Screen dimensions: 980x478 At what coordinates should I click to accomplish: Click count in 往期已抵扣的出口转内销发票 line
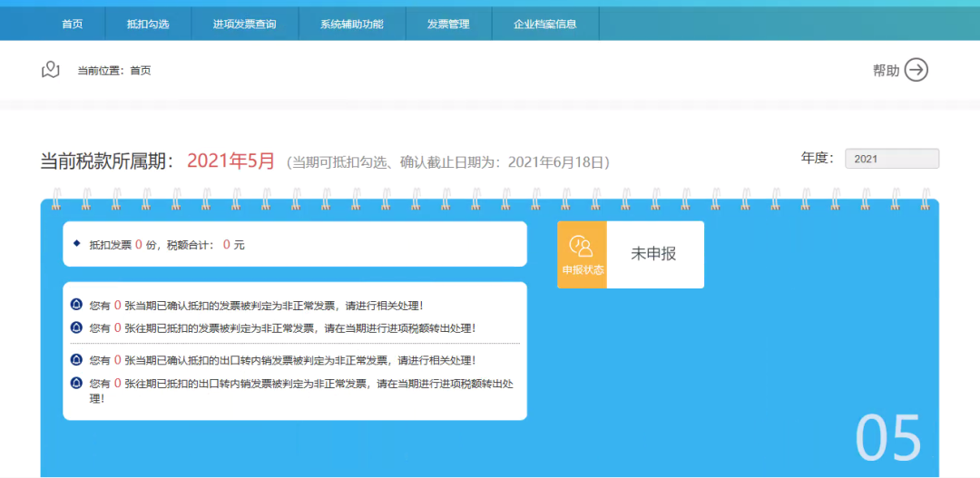click(117, 383)
